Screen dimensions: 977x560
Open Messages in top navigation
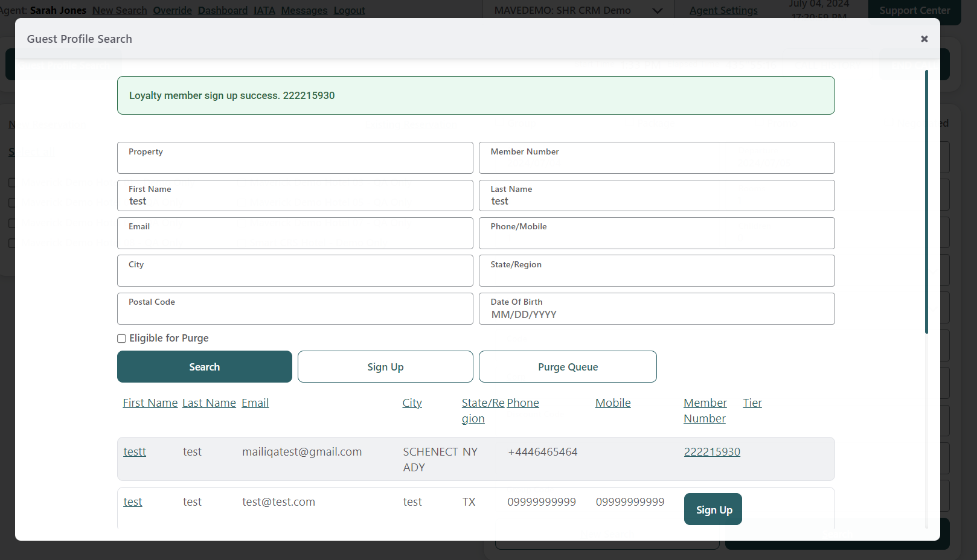(x=304, y=10)
